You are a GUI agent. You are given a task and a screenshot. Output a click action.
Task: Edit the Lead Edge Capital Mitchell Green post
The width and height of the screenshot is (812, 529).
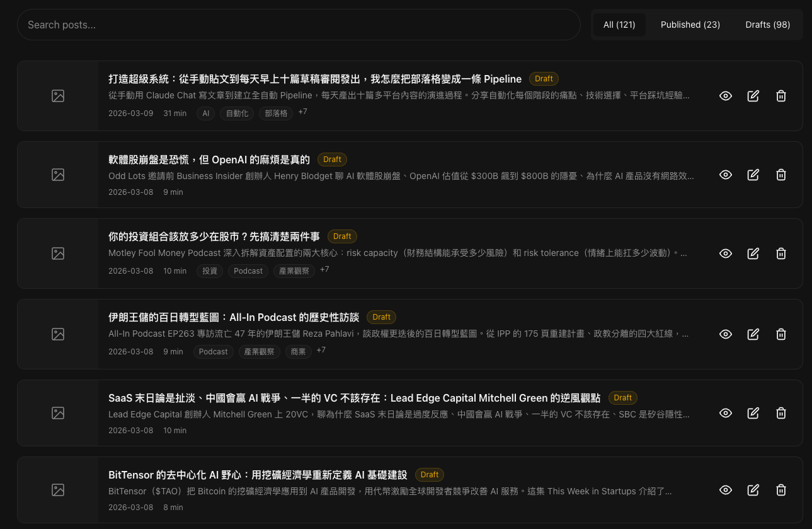click(753, 413)
